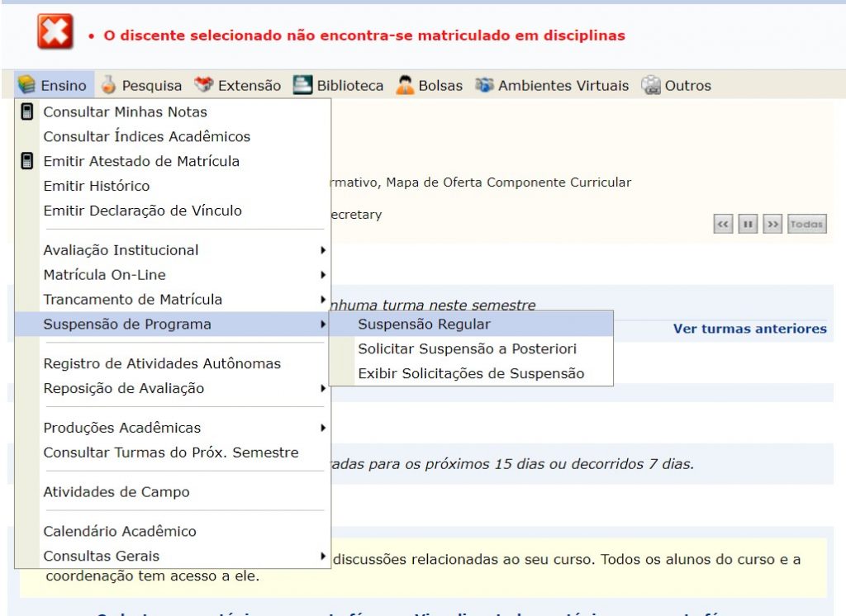Click the Ensino books icon
The height and width of the screenshot is (616, 846).
26,85
